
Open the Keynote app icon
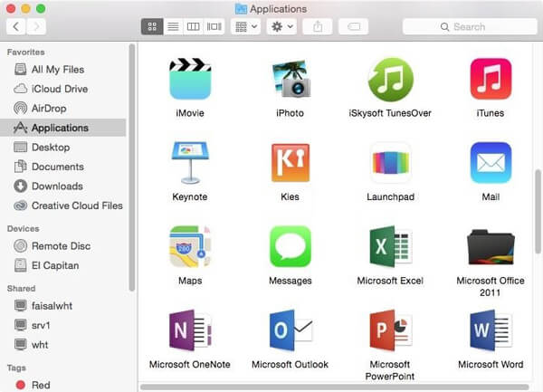pos(190,163)
